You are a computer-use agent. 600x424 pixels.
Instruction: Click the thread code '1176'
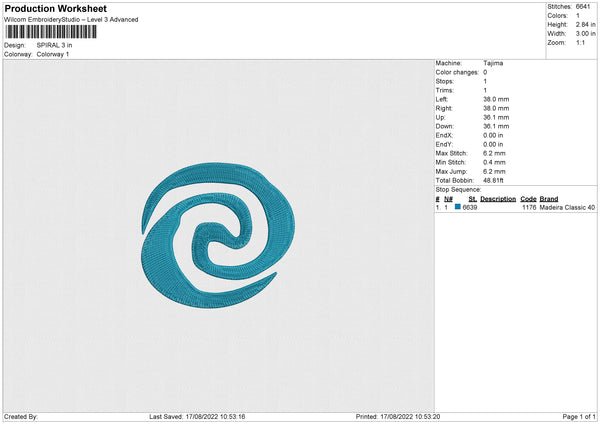click(x=529, y=207)
